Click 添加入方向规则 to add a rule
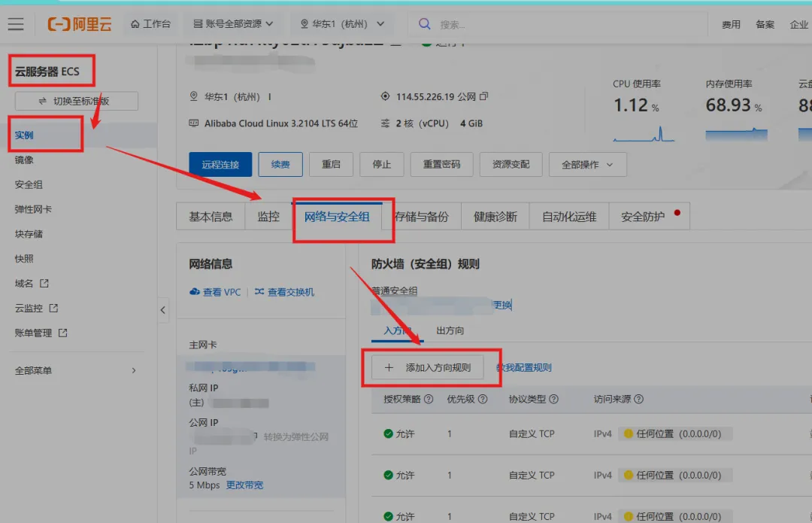 click(429, 367)
